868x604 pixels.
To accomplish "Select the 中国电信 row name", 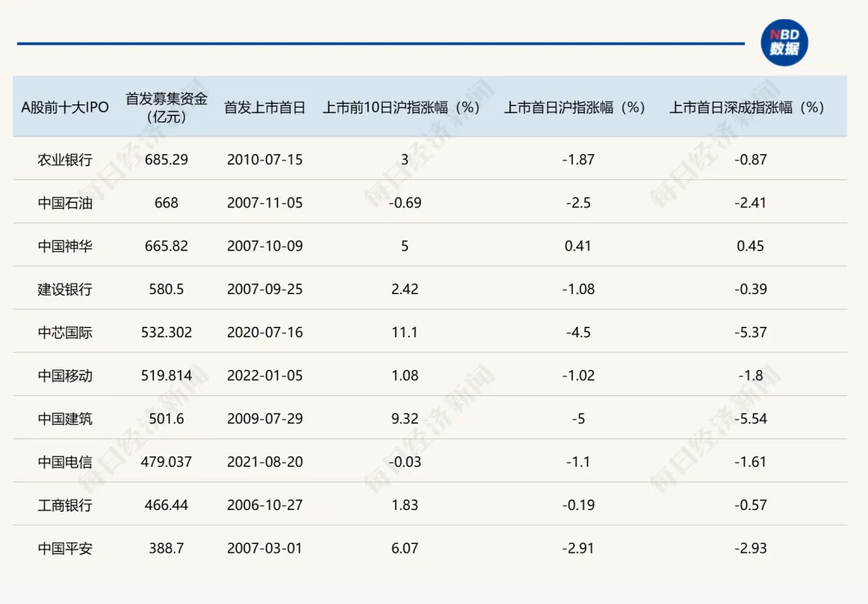I will [65, 462].
